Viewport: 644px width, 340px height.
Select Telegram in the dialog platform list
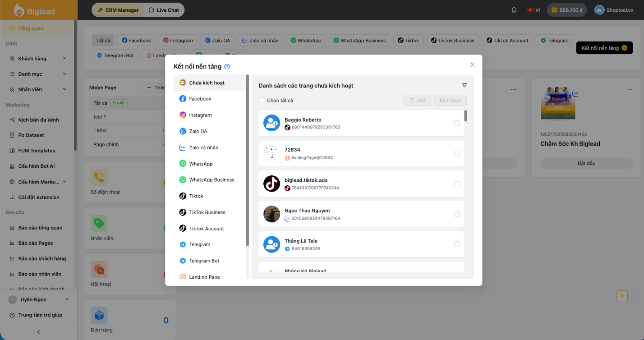210,244
